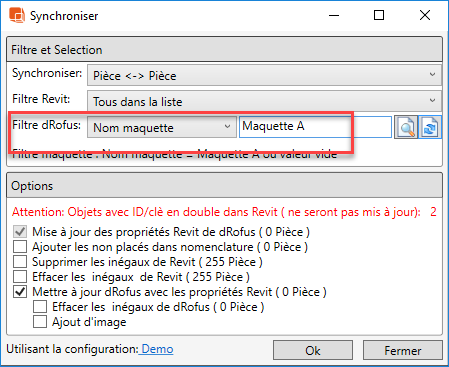The width and height of the screenshot is (449, 367).
Task: Open the Synchroniser Pièce <-> Pièce dropdown
Action: [x=265, y=75]
